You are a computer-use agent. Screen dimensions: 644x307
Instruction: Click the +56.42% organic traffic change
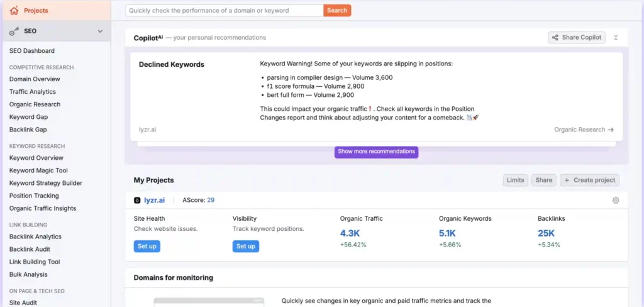[x=353, y=245]
